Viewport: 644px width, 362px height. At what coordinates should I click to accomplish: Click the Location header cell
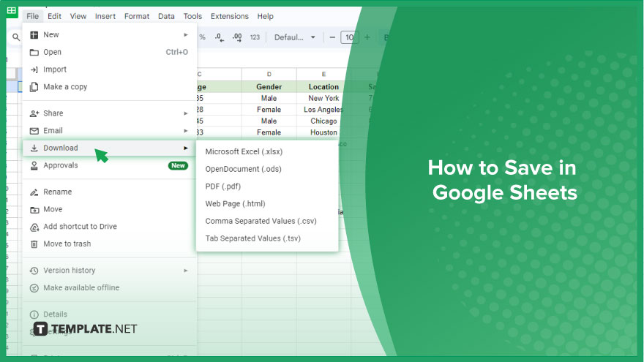pyautogui.click(x=323, y=86)
